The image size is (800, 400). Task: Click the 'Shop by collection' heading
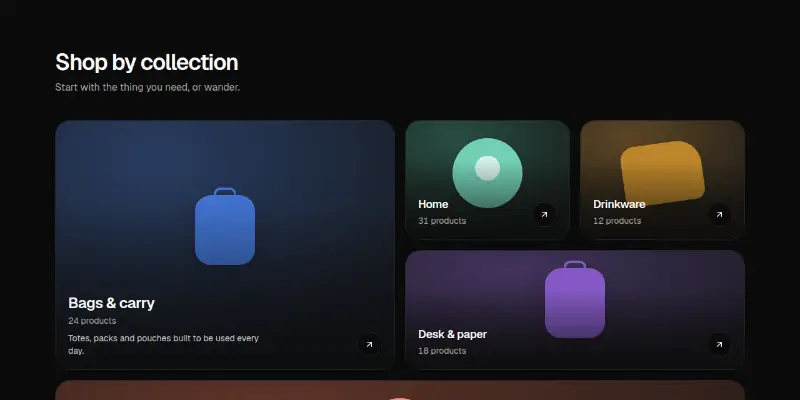pos(146,62)
